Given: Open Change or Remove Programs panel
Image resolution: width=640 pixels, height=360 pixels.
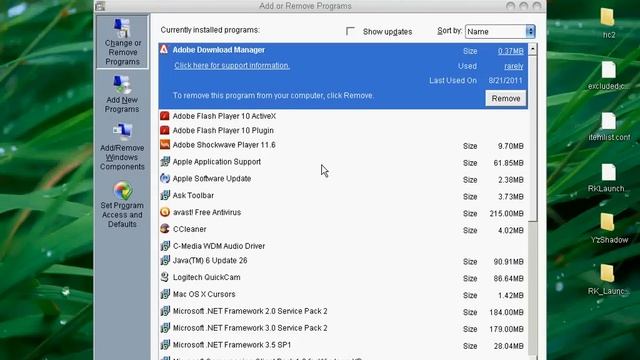Looking at the screenshot, I should (122, 42).
